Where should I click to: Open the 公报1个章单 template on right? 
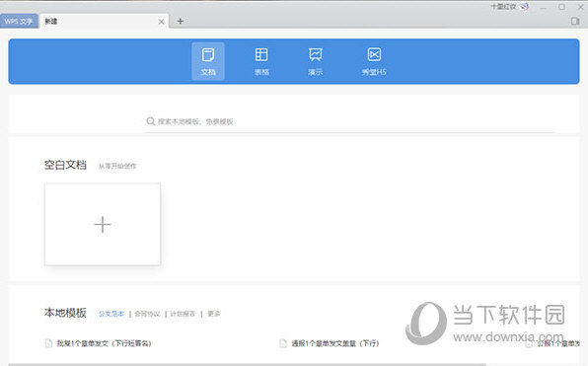tap(558, 343)
